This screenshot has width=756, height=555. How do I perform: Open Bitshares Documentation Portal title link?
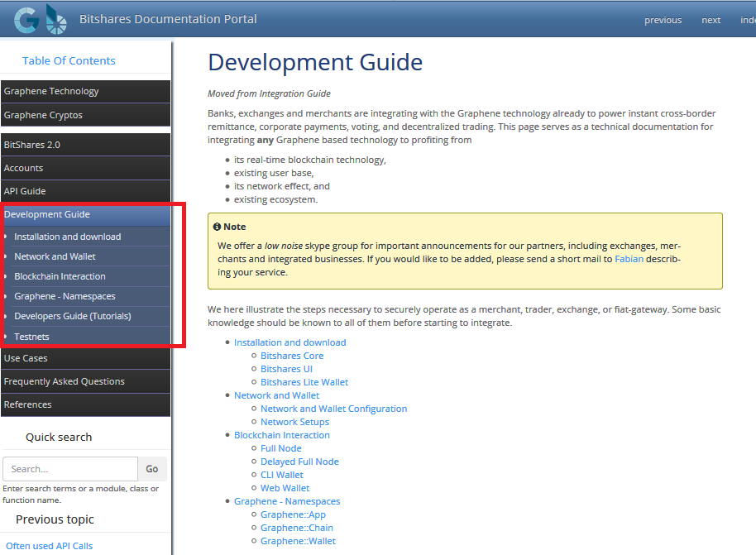168,19
